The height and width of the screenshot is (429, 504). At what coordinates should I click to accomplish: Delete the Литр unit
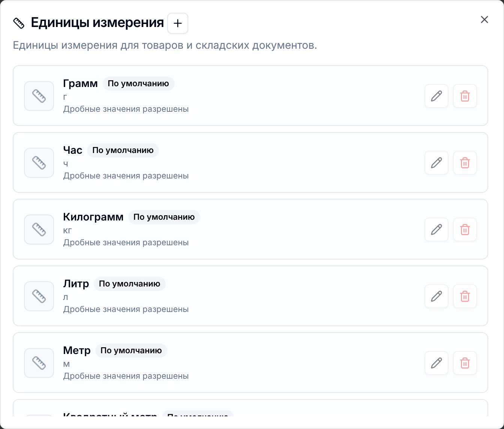pyautogui.click(x=465, y=296)
